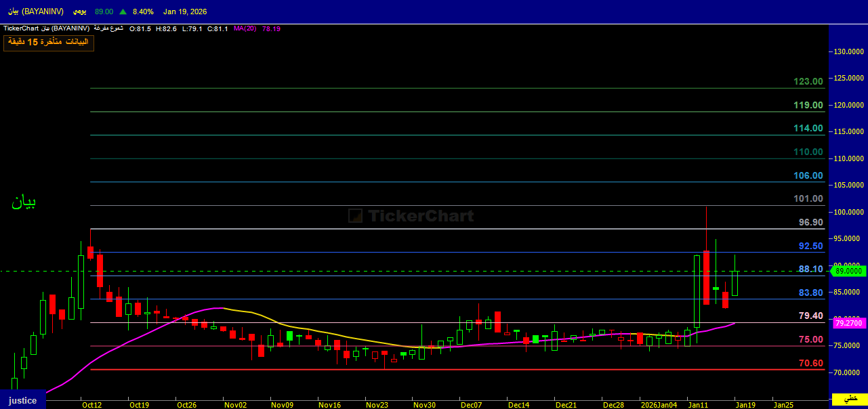
Task: Click the yellow خطي scale button
Action: tap(850, 397)
